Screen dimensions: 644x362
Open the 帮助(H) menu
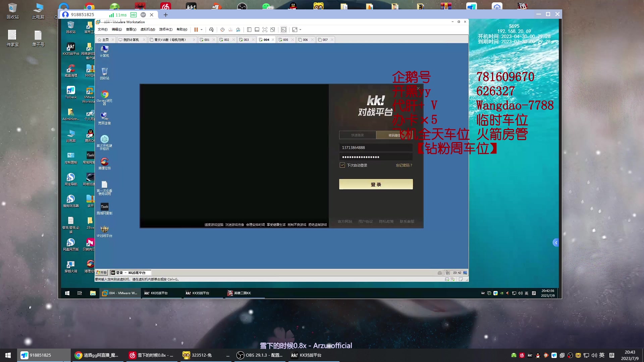tap(182, 29)
